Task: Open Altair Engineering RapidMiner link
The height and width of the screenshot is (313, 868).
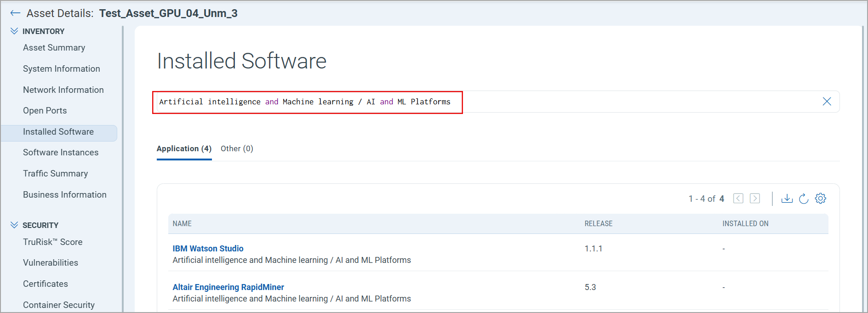Action: tap(228, 287)
